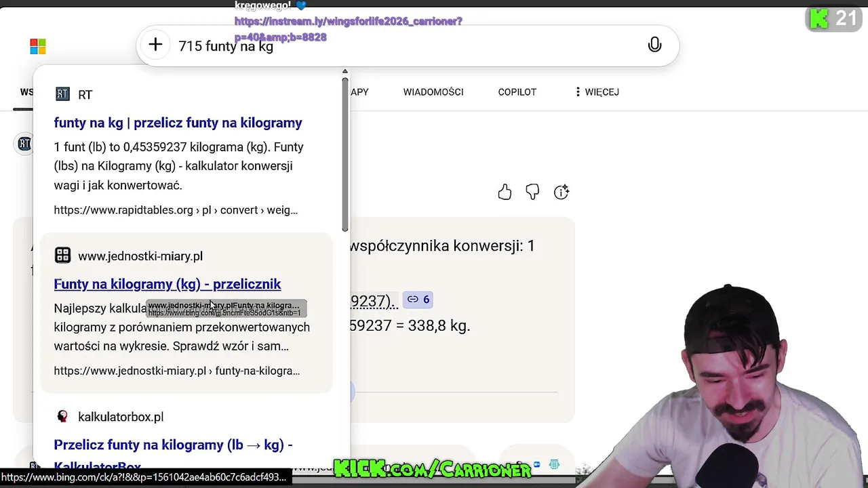Click the 'RT' site name text
Viewport: 868px width, 488px height.
coord(85,95)
